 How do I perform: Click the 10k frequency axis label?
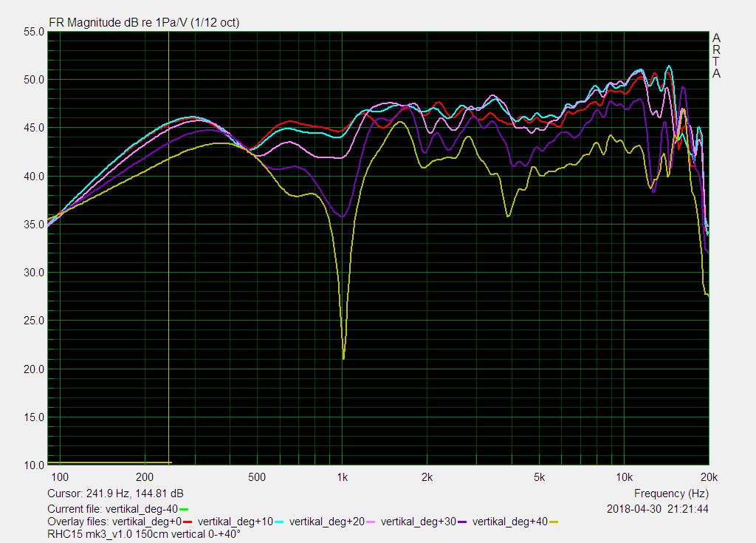[x=625, y=477]
